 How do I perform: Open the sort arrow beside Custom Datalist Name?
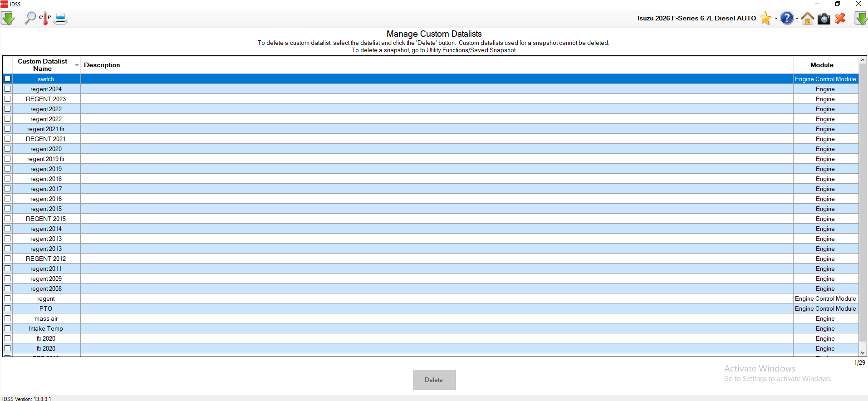(x=77, y=65)
